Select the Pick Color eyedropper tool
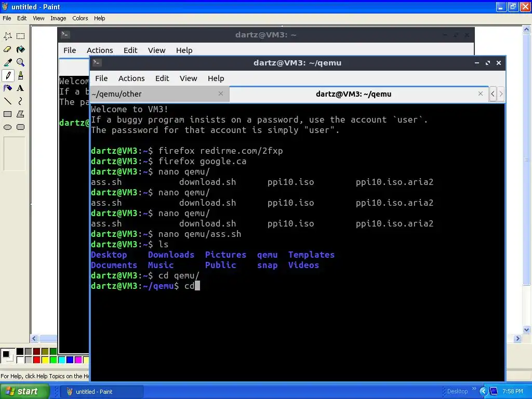The width and height of the screenshot is (532, 399). [x=8, y=62]
